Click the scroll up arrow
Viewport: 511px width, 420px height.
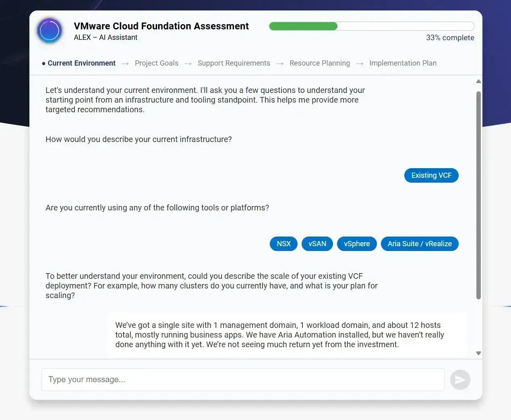point(478,81)
